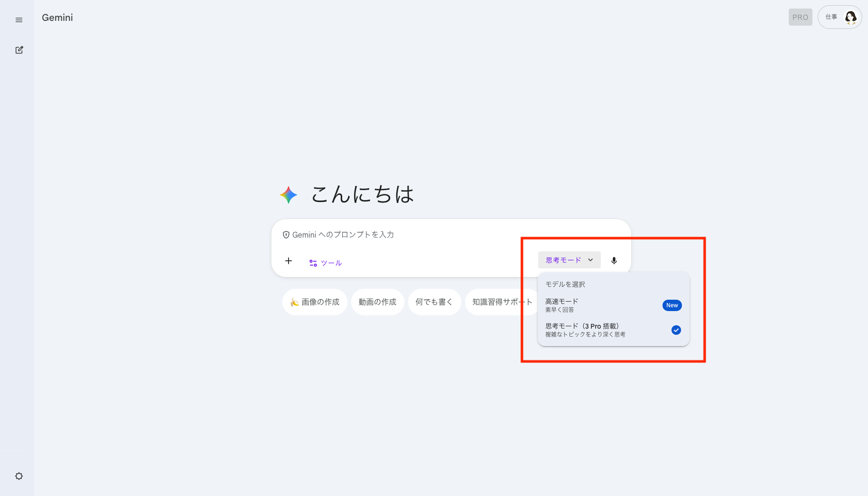Expand the chevron beside 思考モード label
This screenshot has width=868, height=496.
(x=591, y=260)
